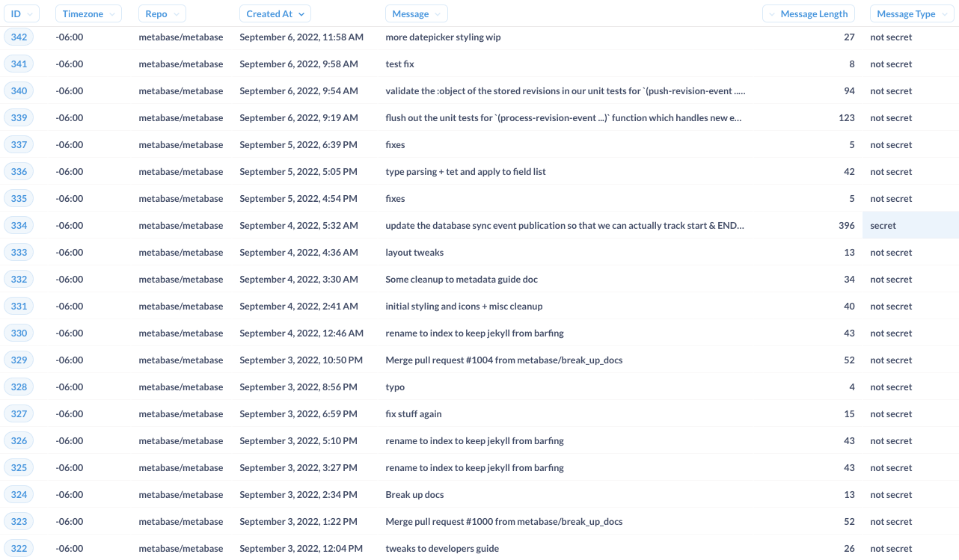Open the ID column header menu
The height and width of the screenshot is (560, 959).
click(22, 13)
